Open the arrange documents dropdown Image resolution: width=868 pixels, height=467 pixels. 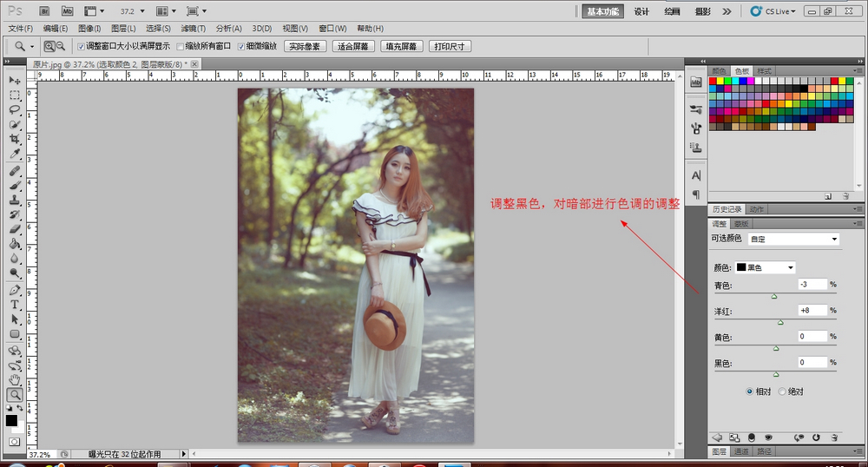tap(166, 11)
